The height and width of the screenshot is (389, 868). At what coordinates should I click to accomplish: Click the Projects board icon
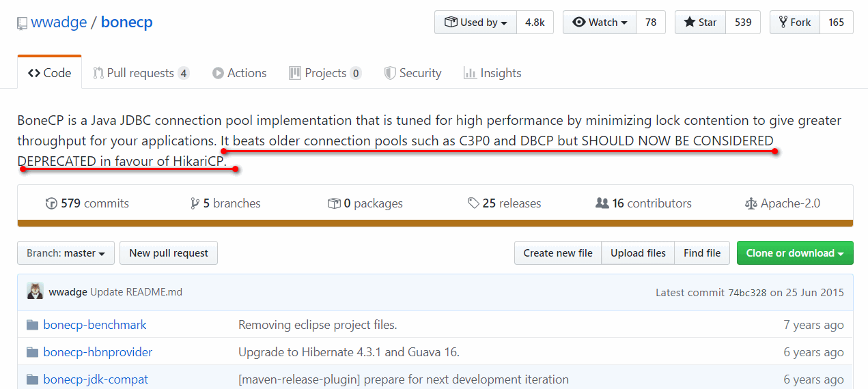pos(295,73)
